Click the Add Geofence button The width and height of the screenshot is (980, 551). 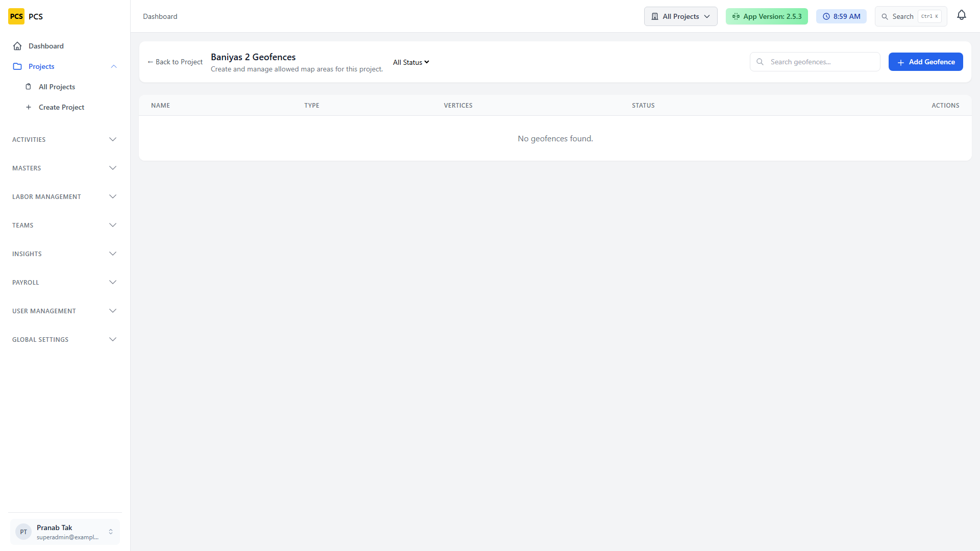click(925, 62)
